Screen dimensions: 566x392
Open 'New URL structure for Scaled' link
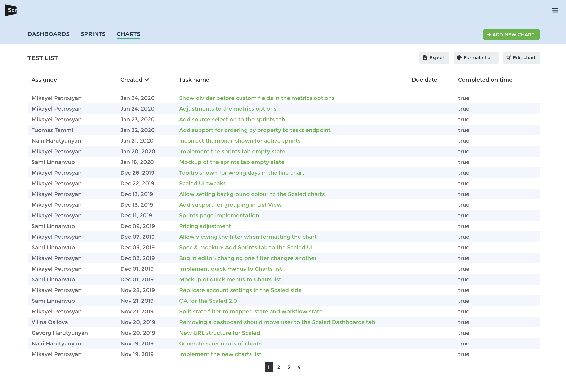(x=219, y=333)
